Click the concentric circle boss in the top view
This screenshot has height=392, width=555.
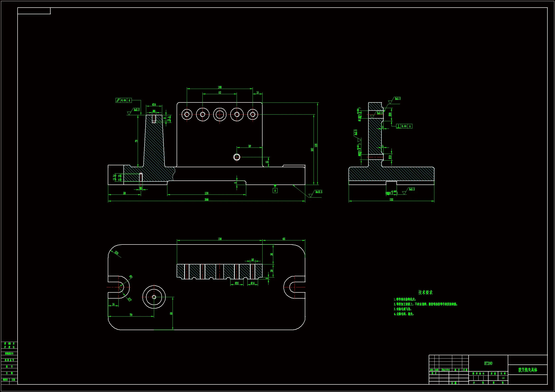click(154, 297)
